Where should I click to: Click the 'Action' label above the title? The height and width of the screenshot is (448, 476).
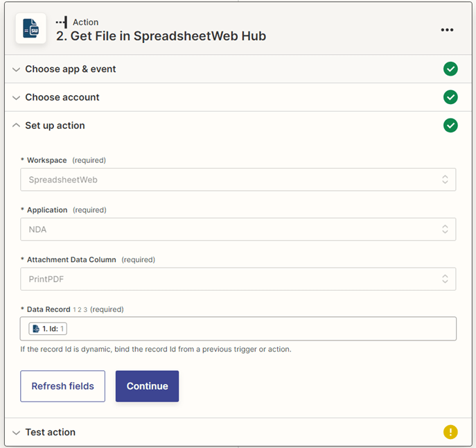click(86, 22)
